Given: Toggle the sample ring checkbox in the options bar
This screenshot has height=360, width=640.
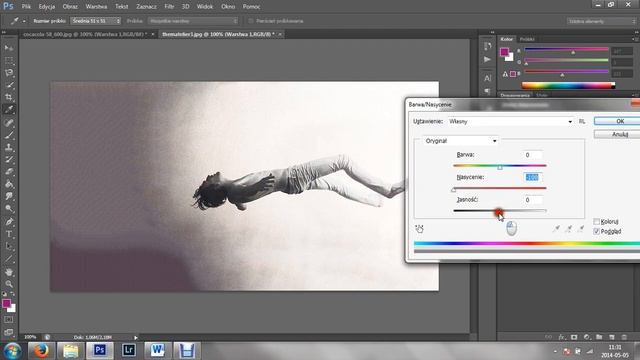Looking at the screenshot, I should pos(251,21).
